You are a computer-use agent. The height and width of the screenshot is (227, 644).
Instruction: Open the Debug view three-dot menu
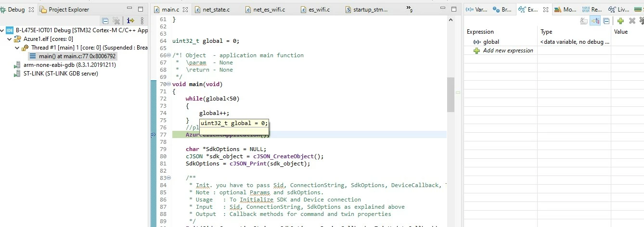click(142, 21)
